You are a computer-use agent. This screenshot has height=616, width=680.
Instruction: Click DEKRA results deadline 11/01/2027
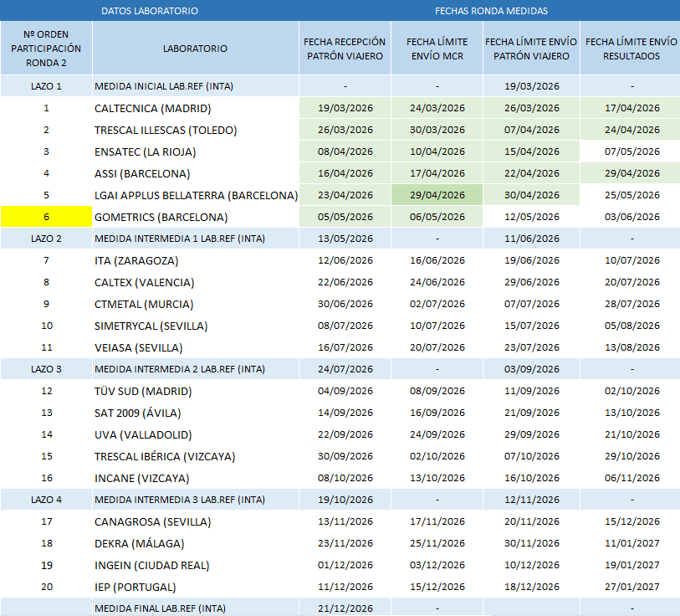point(631,543)
